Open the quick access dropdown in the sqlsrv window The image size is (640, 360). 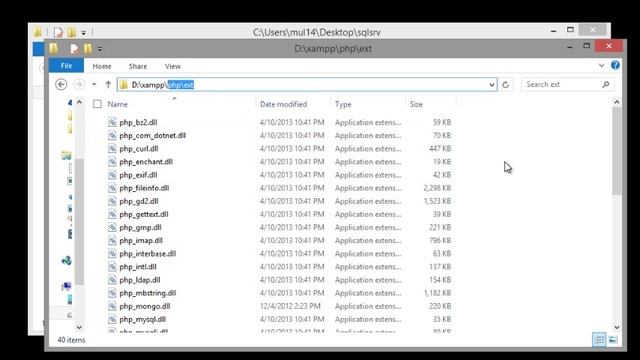pyautogui.click(x=83, y=32)
